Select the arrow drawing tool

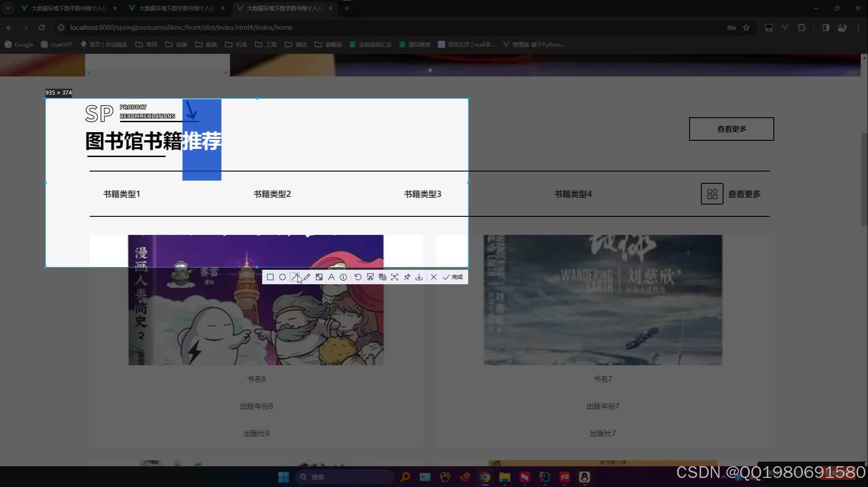[x=295, y=277]
